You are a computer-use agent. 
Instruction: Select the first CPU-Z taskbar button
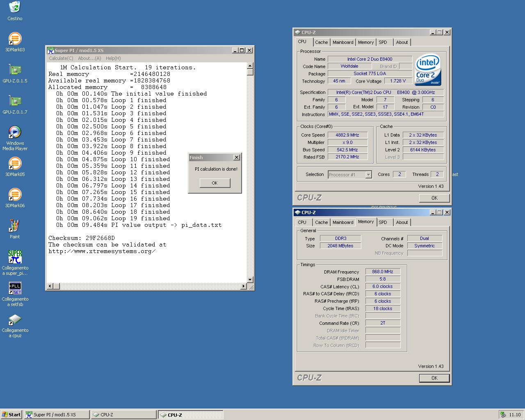coord(123,415)
